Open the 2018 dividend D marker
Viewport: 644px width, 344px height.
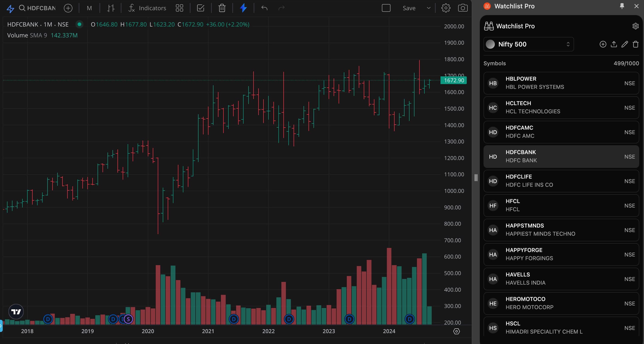pyautogui.click(x=48, y=319)
